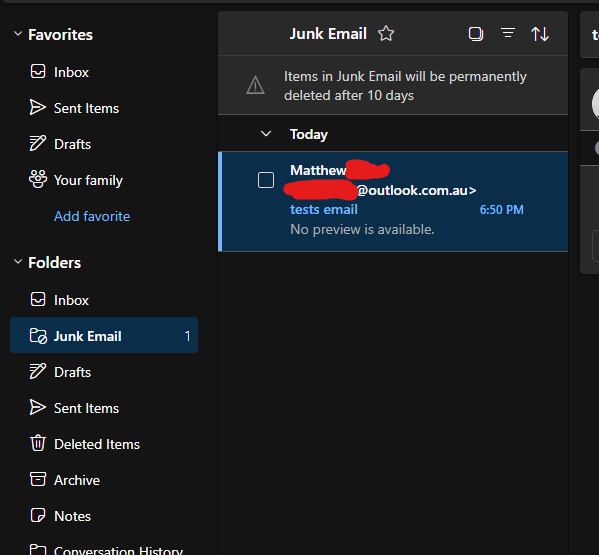Screen dimensions: 599x555
Task: Click the Junk Email unread count 1
Action: (x=187, y=336)
